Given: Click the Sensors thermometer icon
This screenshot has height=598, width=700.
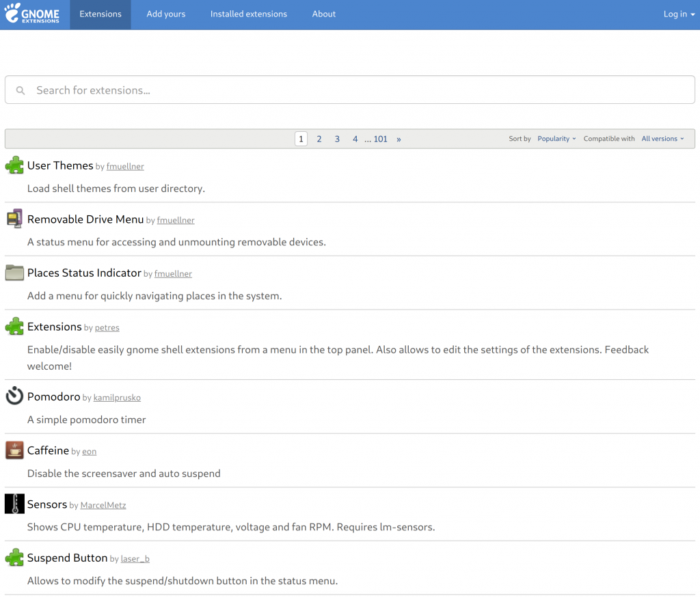Looking at the screenshot, I should 14,504.
